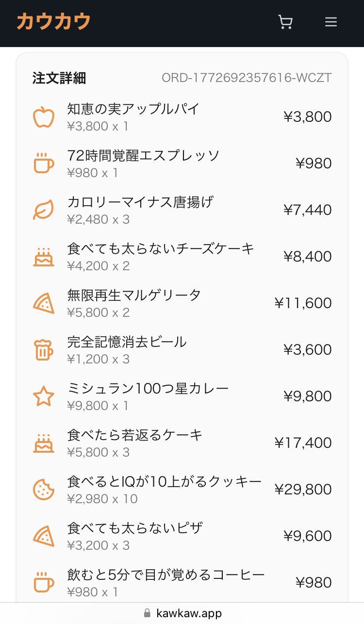This screenshot has height=624, width=364.
Task: Open the shopping cart icon
Action: pos(285,22)
